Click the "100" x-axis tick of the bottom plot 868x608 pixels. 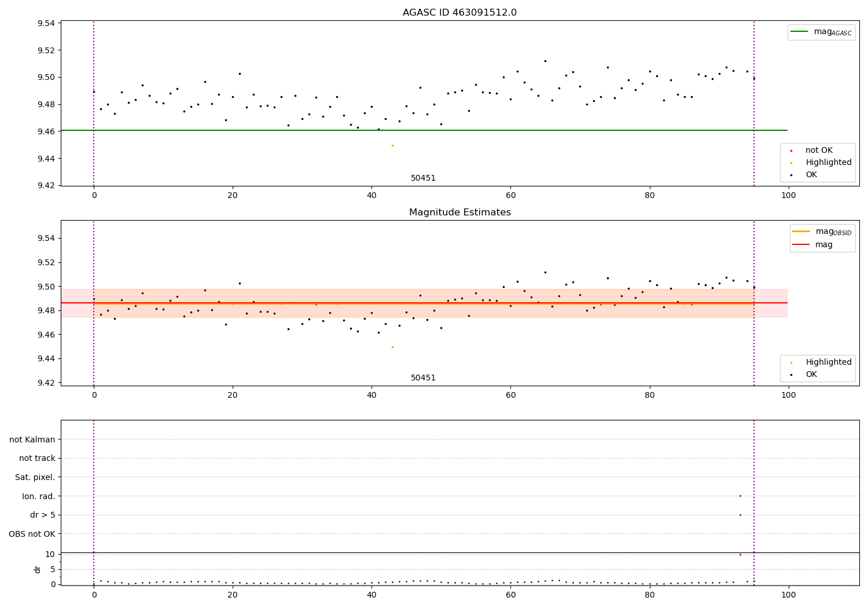[788, 595]
